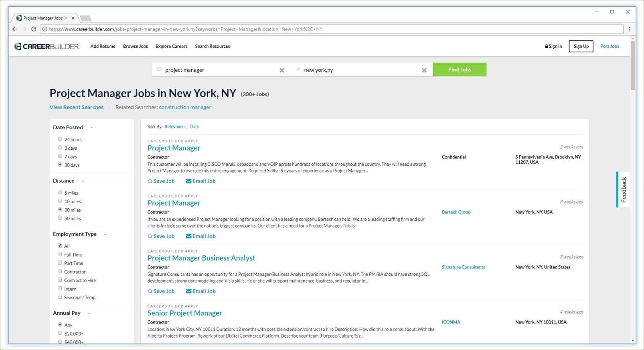644x350 pixels.
Task: Open the Feedback side tab
Action: click(x=623, y=189)
